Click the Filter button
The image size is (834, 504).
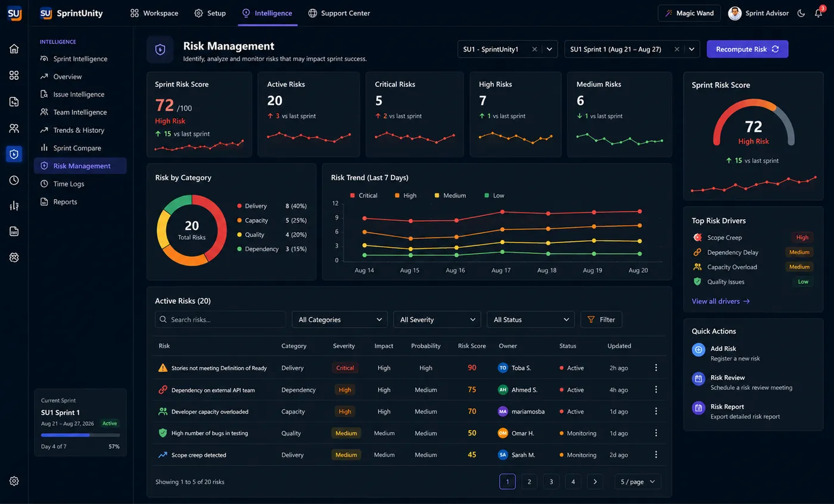point(601,319)
